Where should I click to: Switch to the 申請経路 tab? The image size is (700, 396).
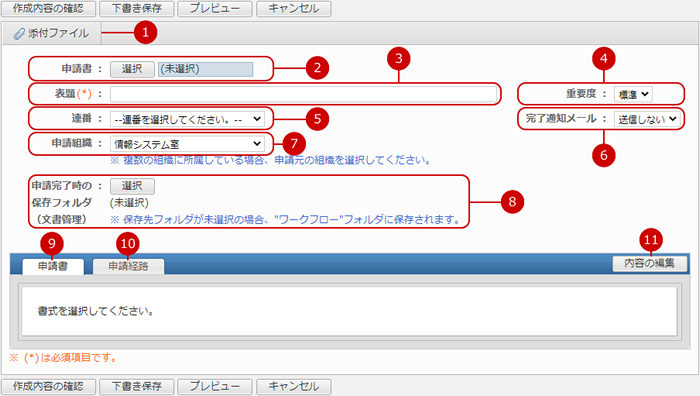[128, 267]
